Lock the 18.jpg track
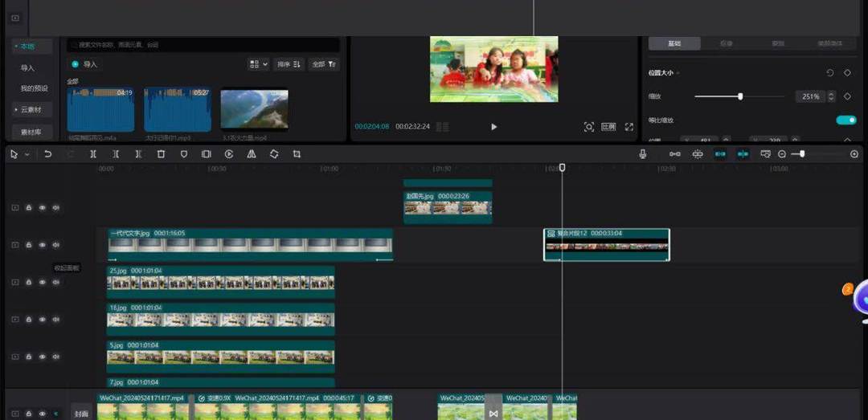 point(29,319)
